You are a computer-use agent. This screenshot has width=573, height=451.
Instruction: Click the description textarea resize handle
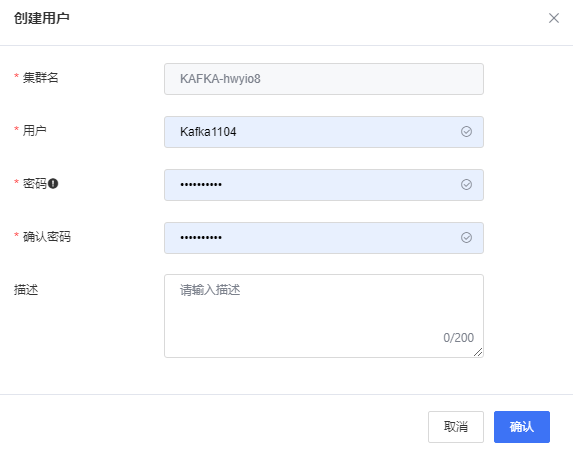point(478,352)
